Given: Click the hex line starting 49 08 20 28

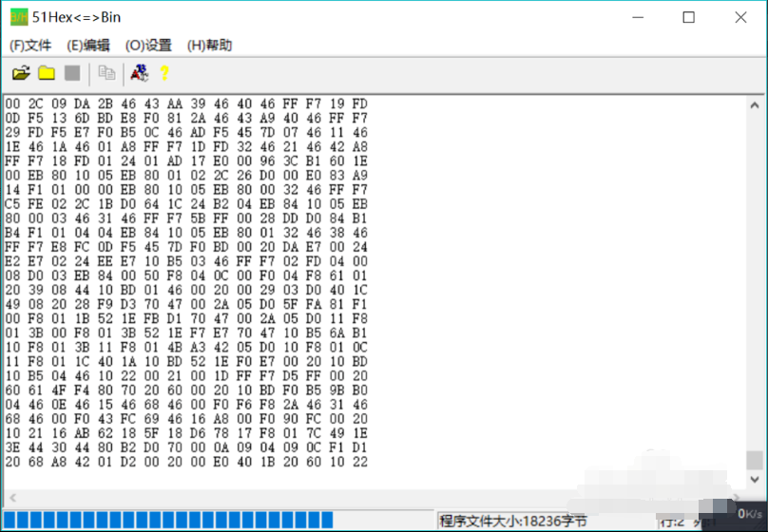Looking at the screenshot, I should pyautogui.click(x=186, y=304).
